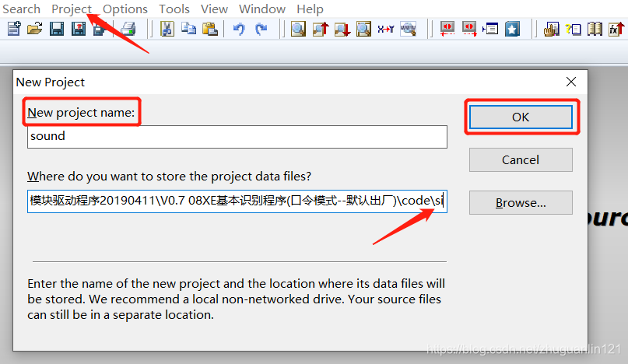Click the Print printer icon
The height and width of the screenshot is (364, 628).
pos(128,29)
